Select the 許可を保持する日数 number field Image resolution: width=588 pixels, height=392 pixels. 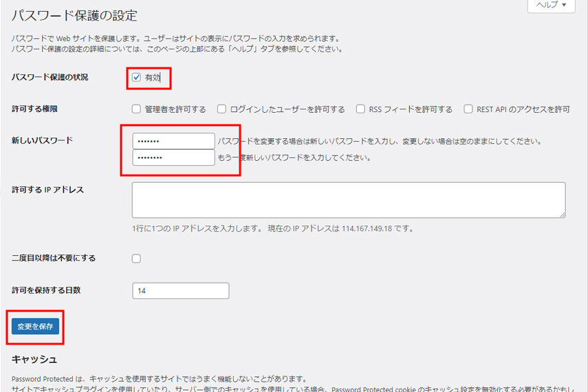click(x=180, y=291)
